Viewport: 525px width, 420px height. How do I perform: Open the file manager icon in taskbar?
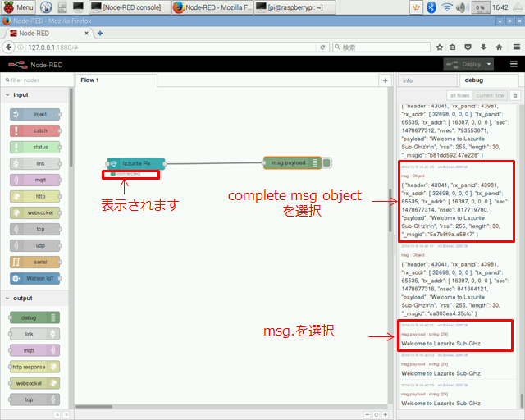[62, 7]
